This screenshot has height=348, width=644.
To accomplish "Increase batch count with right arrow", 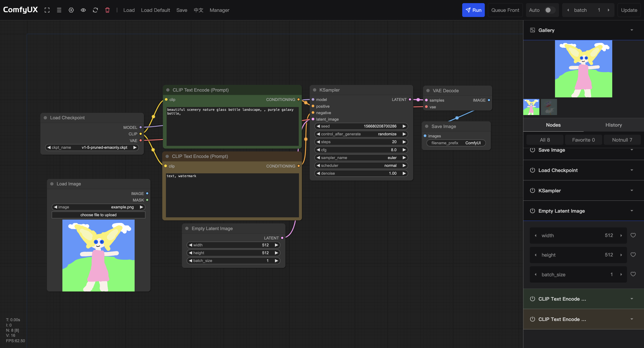I will 608,10.
